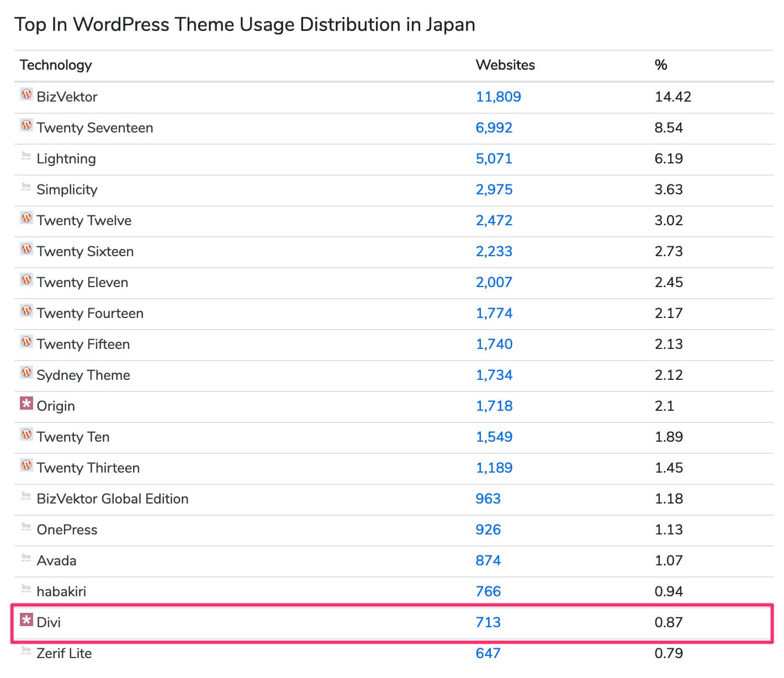Screen dimensions: 784x678
Task: Click the WordPress icon beside Twenty Ten
Action: tap(27, 435)
